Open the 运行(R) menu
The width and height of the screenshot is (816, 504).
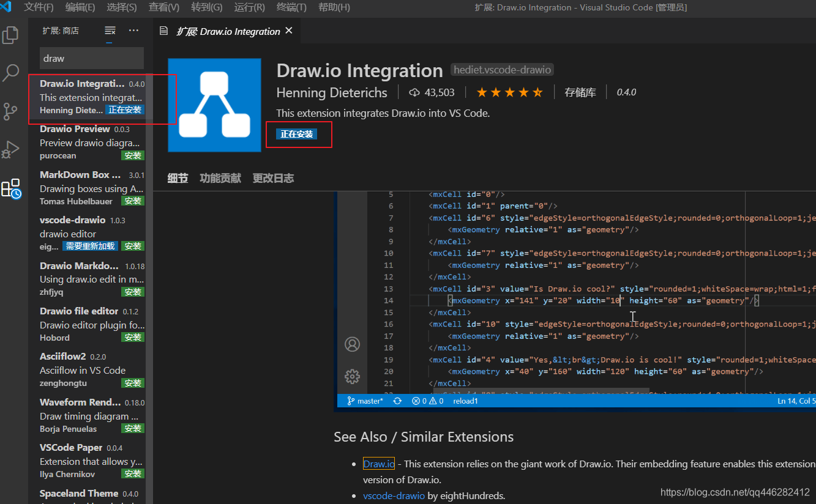point(249,7)
